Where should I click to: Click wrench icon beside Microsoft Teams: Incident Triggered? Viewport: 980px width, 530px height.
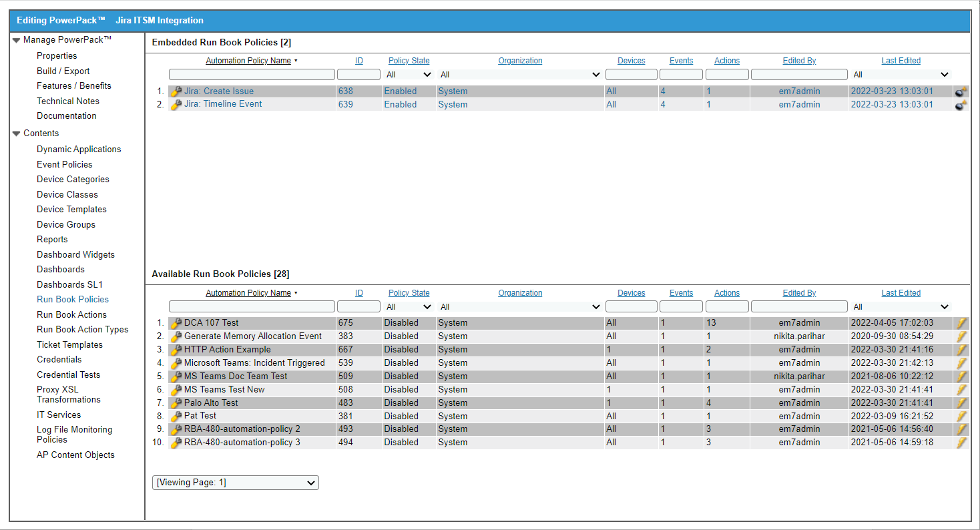click(x=176, y=363)
